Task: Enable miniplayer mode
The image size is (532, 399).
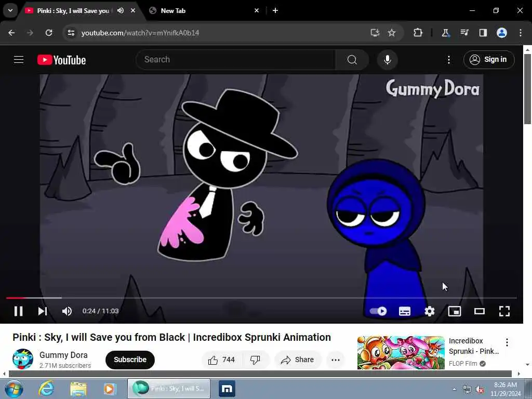Action: click(454, 311)
